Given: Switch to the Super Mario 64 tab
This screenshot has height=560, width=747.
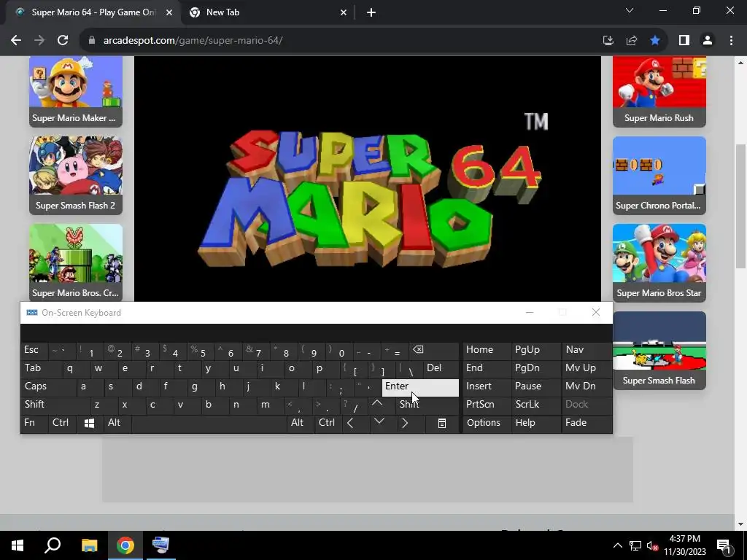Looking at the screenshot, I should click(93, 12).
